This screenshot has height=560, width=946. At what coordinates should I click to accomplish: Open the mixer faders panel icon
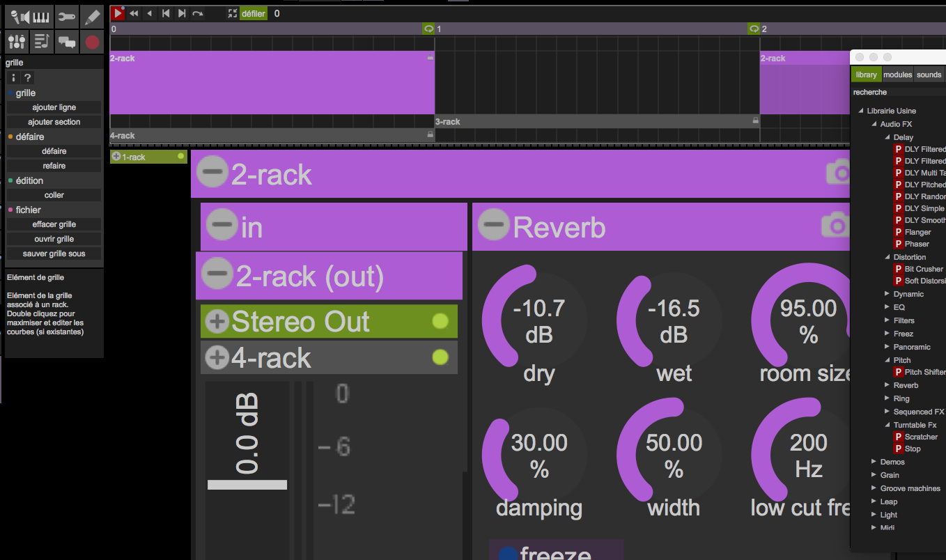(x=16, y=42)
